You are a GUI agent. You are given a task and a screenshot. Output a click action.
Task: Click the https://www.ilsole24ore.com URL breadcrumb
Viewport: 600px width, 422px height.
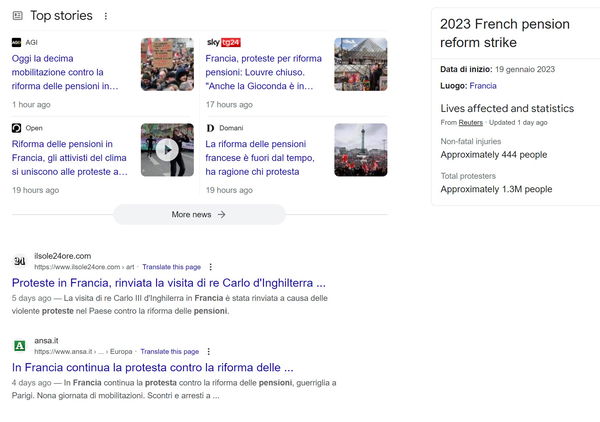coord(84,267)
